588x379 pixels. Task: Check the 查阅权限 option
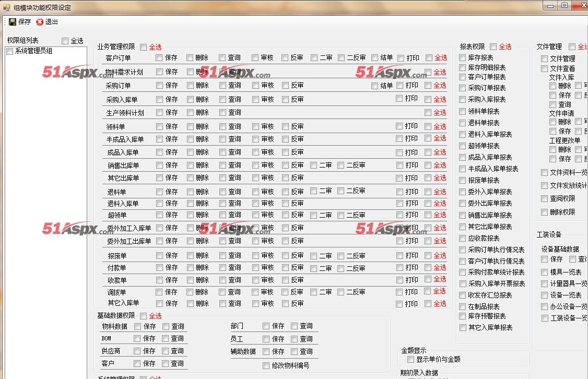544,199
